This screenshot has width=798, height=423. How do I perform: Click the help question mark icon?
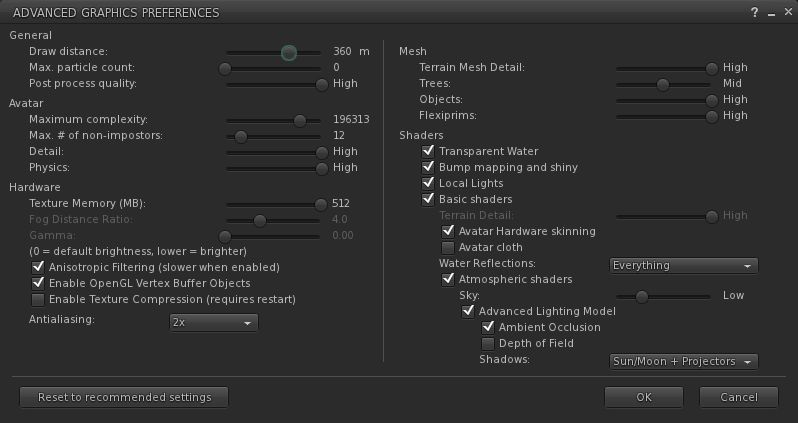[754, 12]
